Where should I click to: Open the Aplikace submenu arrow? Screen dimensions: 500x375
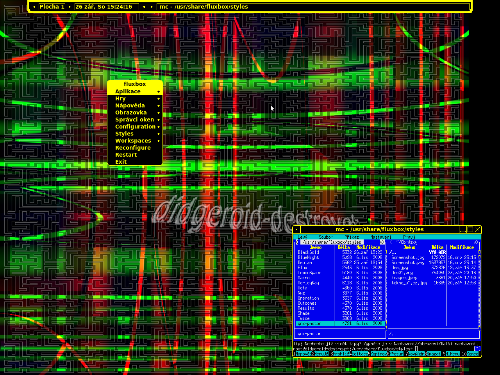(x=158, y=91)
